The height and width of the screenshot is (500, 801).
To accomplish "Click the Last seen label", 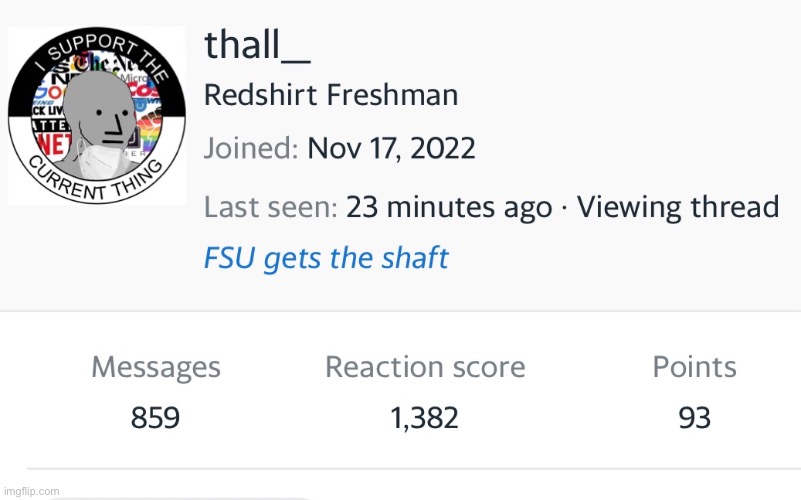I will point(270,207).
